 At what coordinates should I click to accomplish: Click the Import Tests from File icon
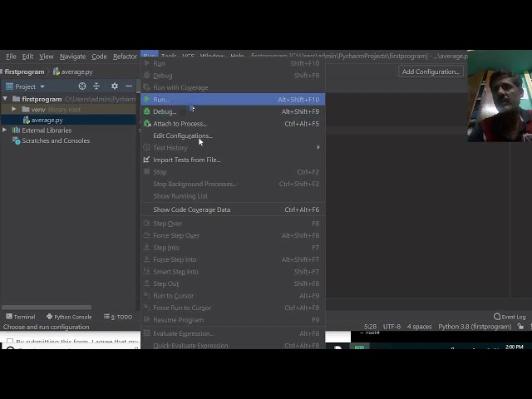pos(146,160)
